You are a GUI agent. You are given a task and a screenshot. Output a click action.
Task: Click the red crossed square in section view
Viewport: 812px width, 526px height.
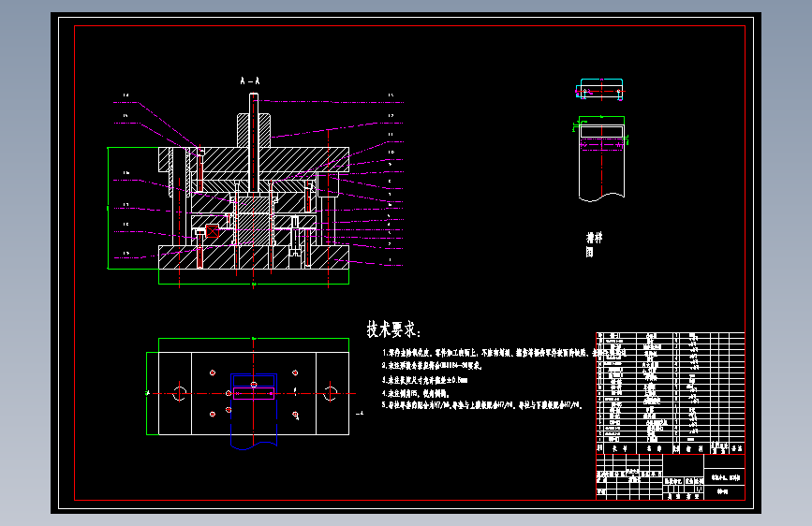pos(213,231)
